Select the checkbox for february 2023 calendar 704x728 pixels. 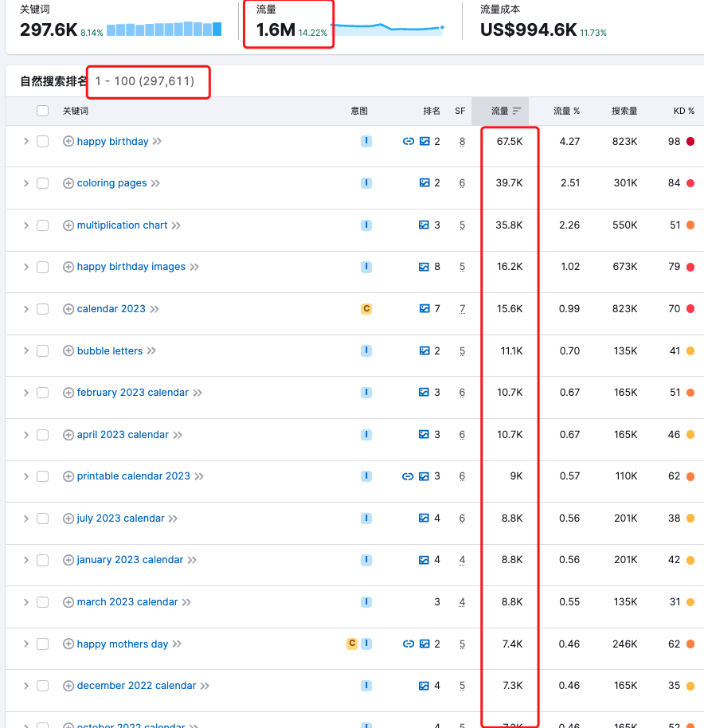coord(43,393)
